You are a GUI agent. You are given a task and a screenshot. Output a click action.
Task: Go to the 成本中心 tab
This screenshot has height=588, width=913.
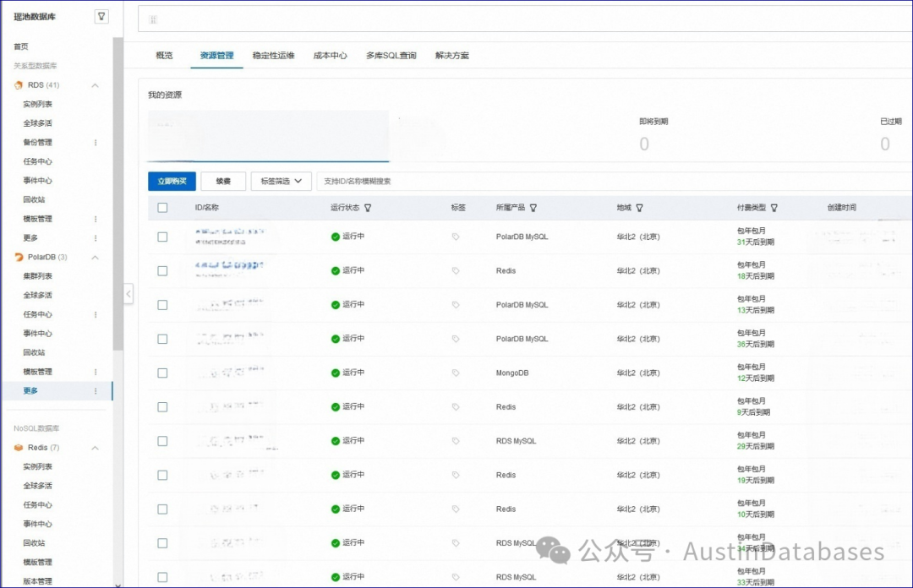[331, 55]
